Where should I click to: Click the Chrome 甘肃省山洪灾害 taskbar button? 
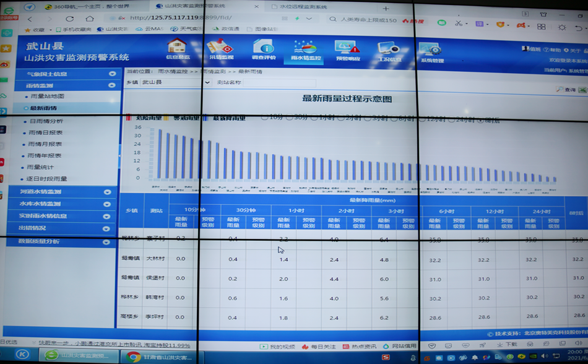point(160,357)
